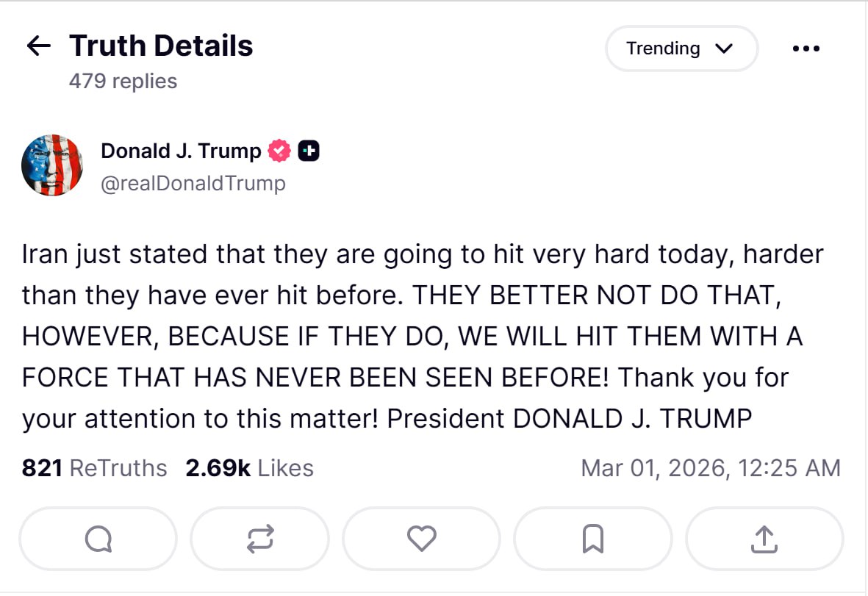Like the post with heart icon

click(422, 540)
